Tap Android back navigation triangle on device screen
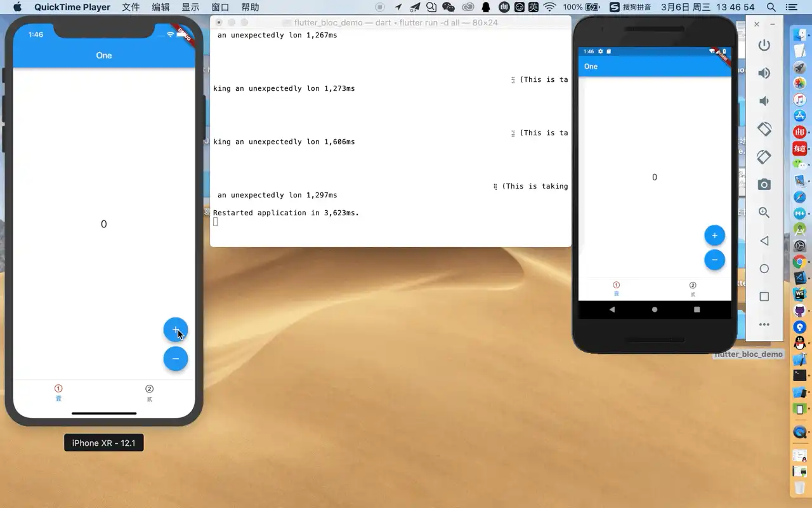The image size is (812, 508). (x=612, y=309)
